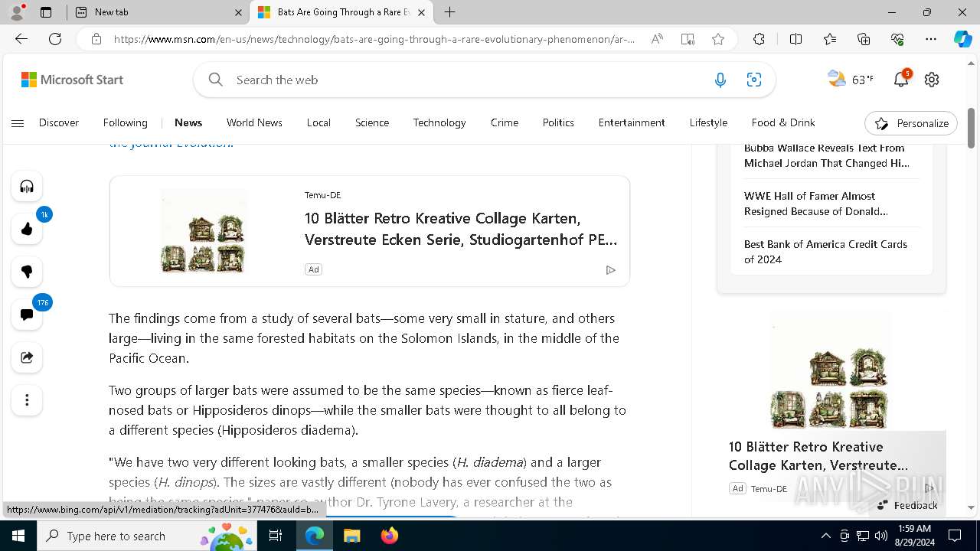This screenshot has height=551, width=980.
Task: Open the Following section
Action: pos(125,122)
